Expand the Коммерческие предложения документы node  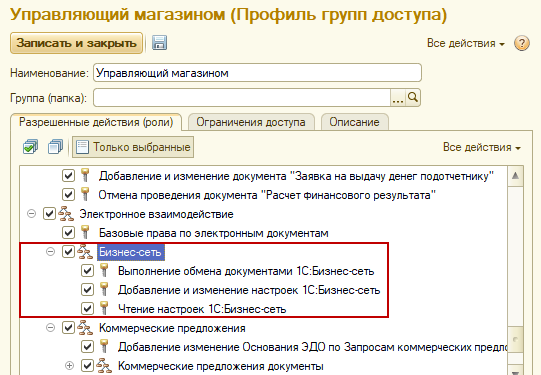69,366
